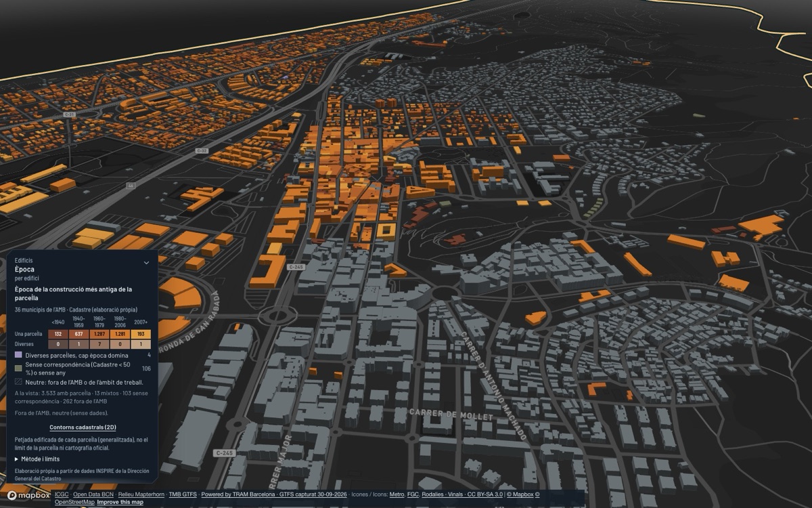
Task: Select the 1960-1979 swatch showing 1.287
Action: click(99, 334)
